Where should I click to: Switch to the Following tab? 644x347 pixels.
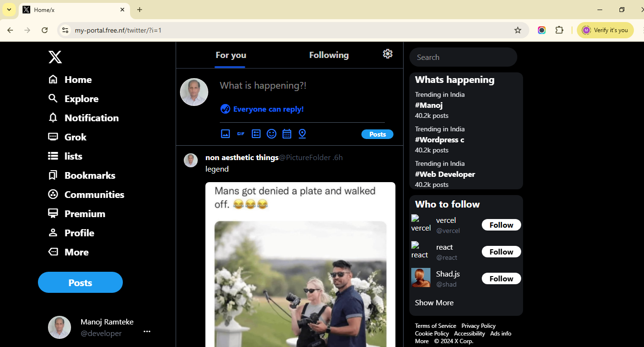329,55
